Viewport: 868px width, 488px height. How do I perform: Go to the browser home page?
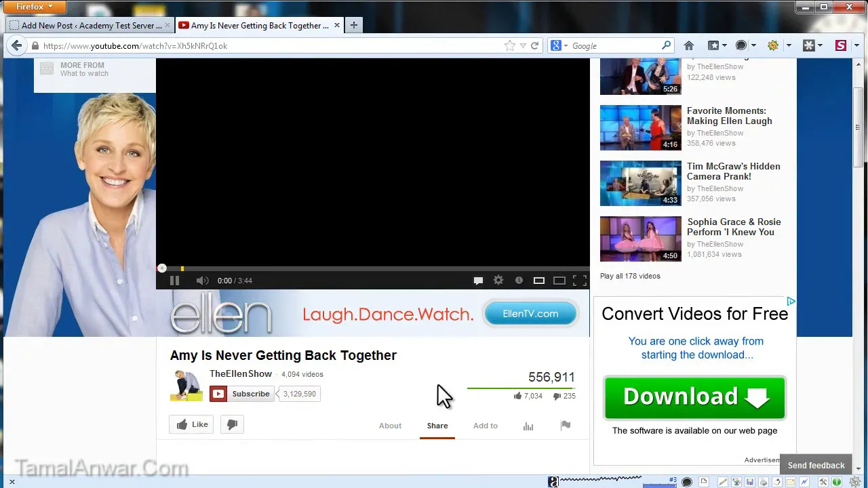pos(689,45)
